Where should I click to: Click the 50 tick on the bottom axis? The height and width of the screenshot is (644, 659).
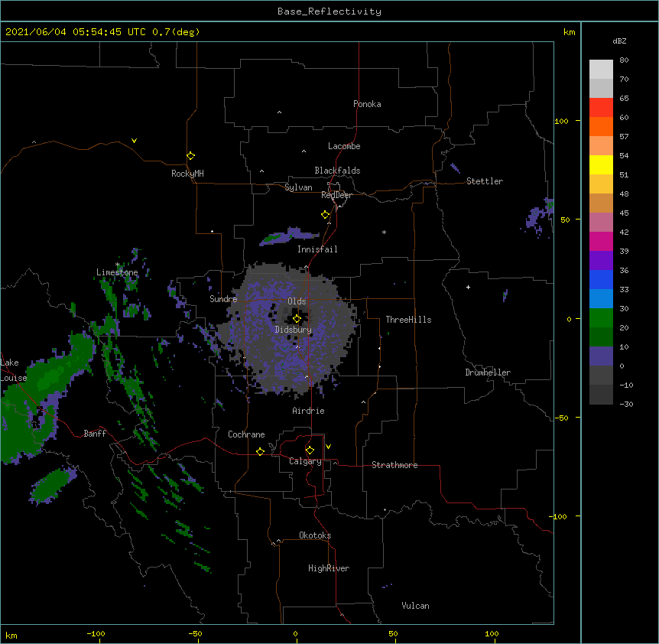393,634
